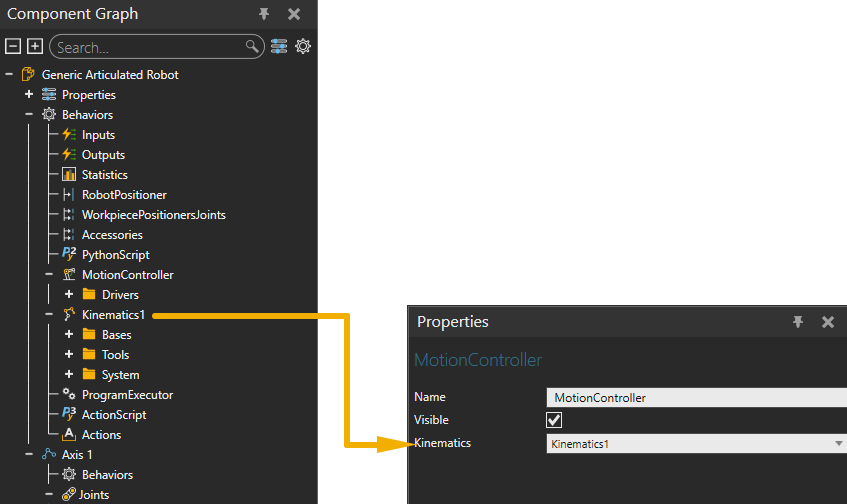
Task: Expand the Properties tree node
Action: 29,95
